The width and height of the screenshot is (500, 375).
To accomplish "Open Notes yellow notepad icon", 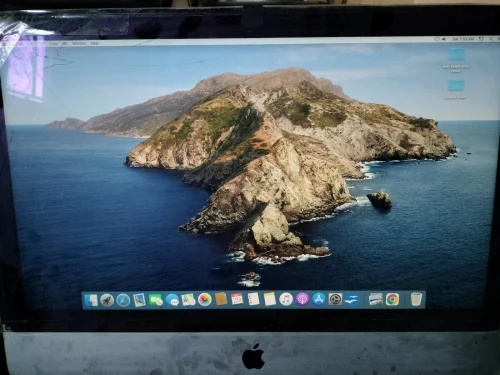I will pos(270,299).
